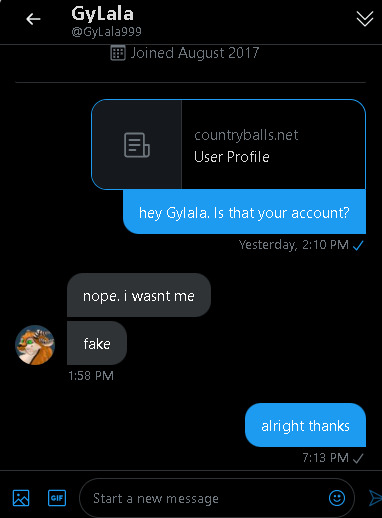
Task: Open the document icon in link card
Action: [137, 145]
